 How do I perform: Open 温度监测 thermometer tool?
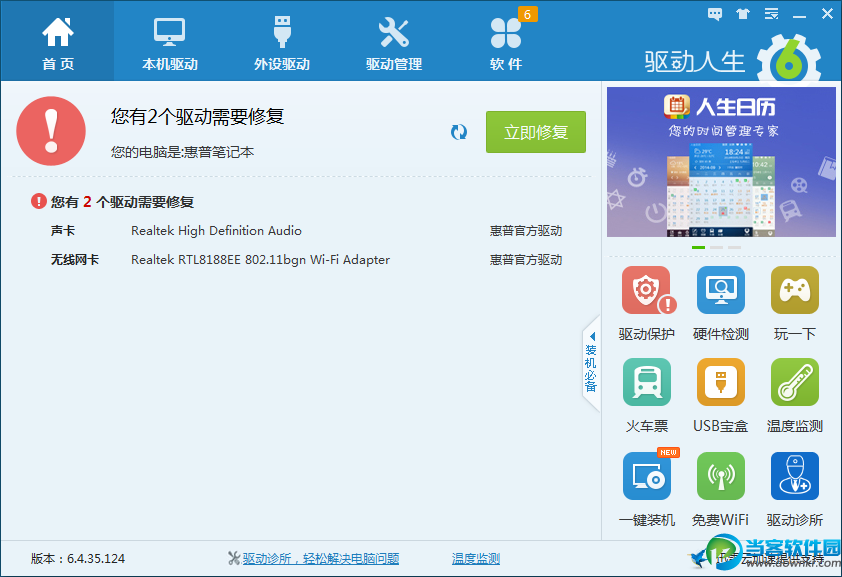795,396
